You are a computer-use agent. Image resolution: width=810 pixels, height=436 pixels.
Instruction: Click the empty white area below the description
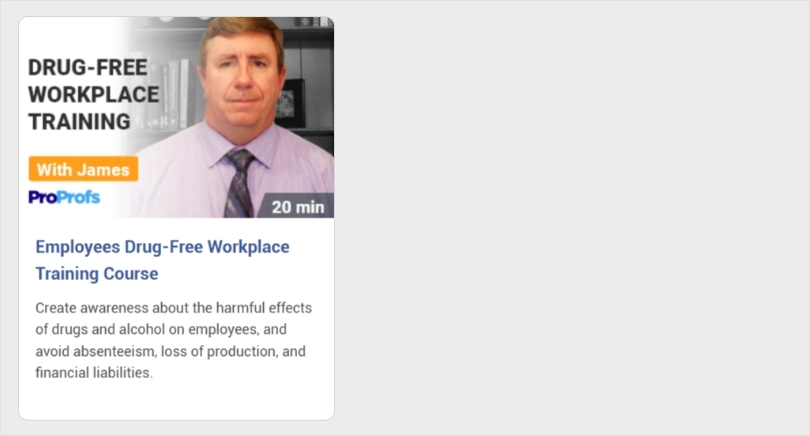click(176, 401)
